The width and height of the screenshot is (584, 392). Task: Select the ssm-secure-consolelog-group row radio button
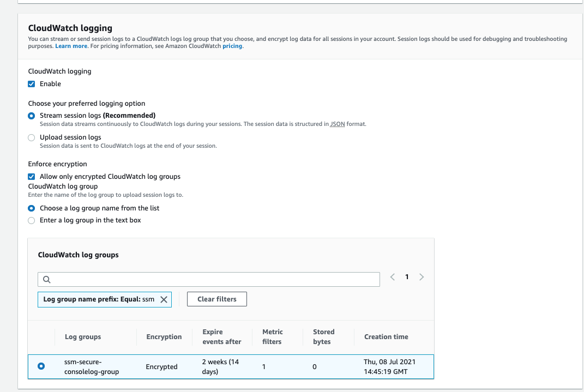41,366
